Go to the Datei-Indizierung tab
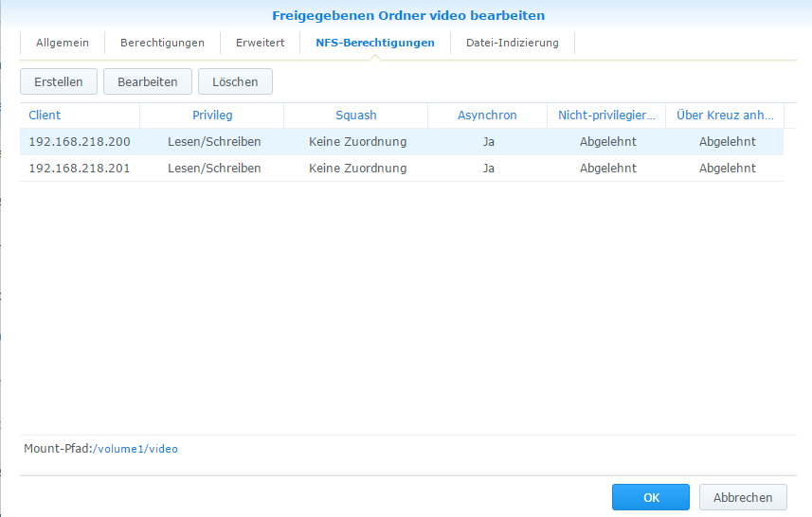This screenshot has width=812, height=517. click(512, 43)
